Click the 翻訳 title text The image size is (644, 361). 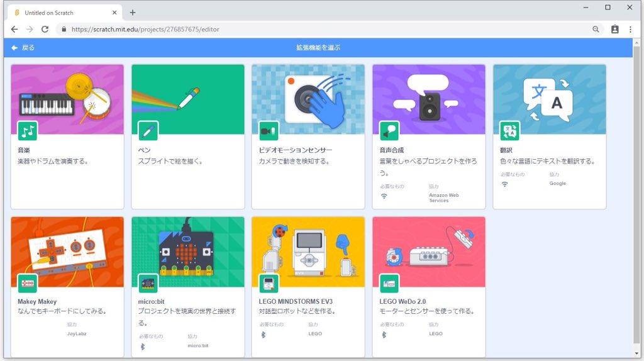[506, 150]
